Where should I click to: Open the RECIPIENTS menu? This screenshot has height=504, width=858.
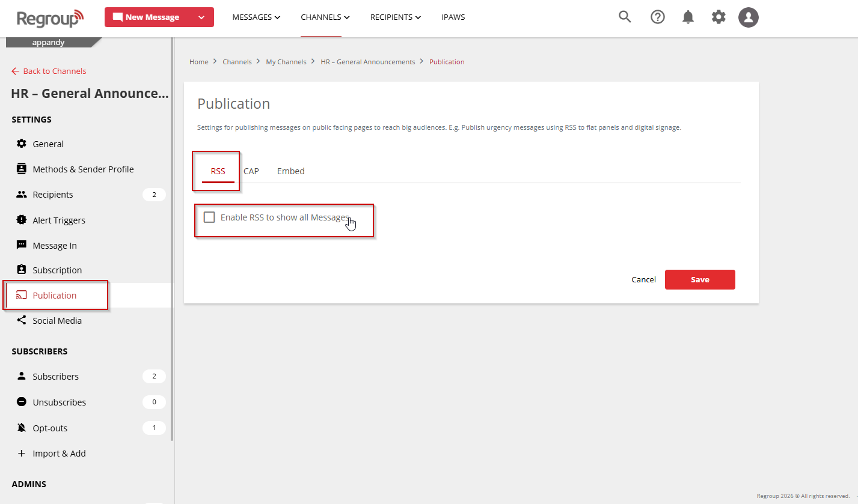pyautogui.click(x=396, y=17)
